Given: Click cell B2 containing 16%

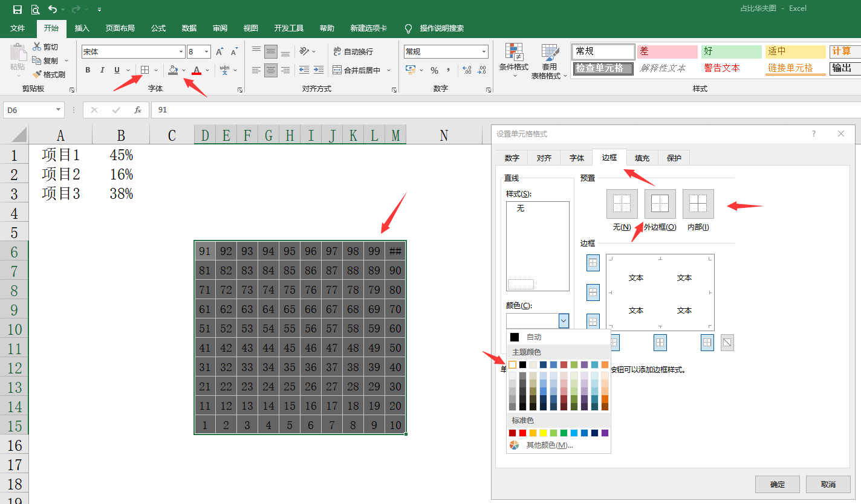Looking at the screenshot, I should (121, 175).
